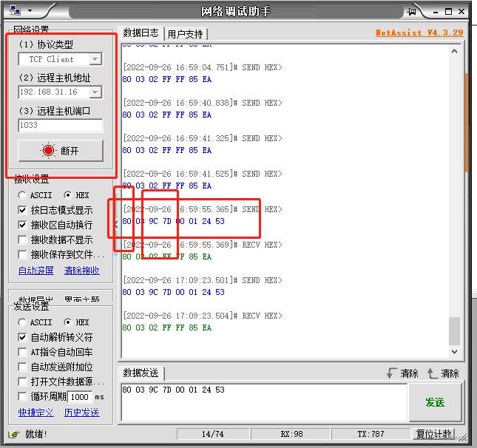The width and height of the screenshot is (477, 448).
Task: Enable 接收保存到文件 checkbox
Action: click(x=22, y=255)
